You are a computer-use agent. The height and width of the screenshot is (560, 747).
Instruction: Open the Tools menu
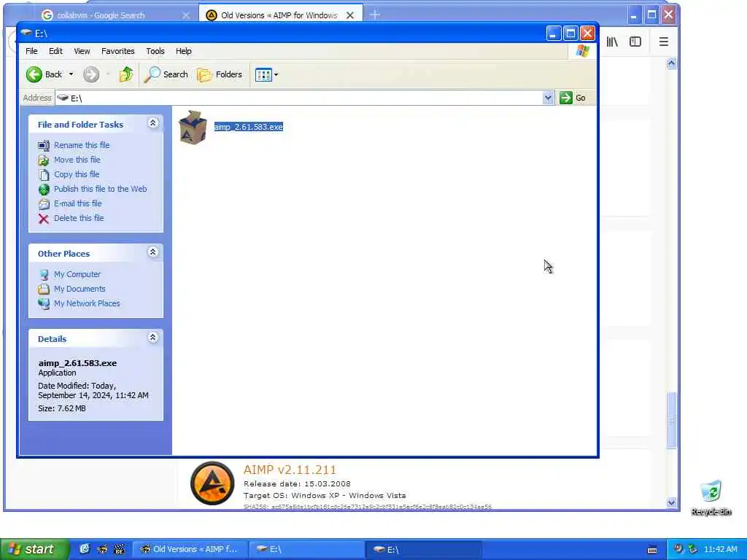tap(155, 51)
